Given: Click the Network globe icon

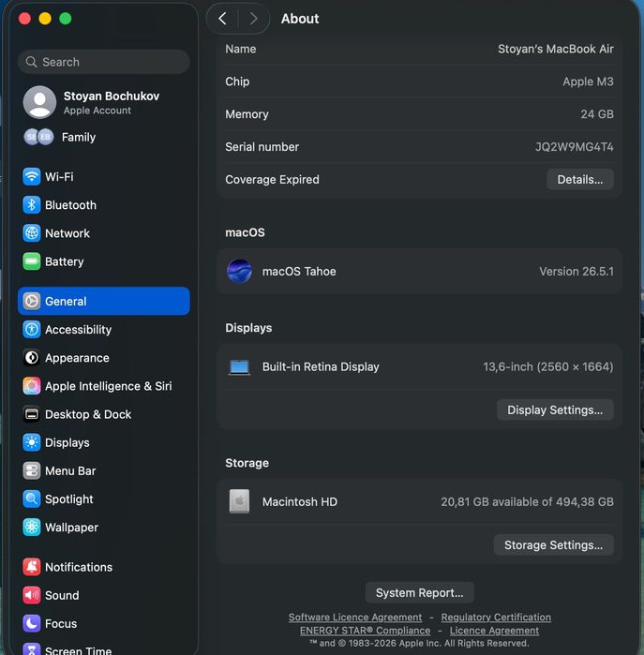Looking at the screenshot, I should [x=31, y=233].
